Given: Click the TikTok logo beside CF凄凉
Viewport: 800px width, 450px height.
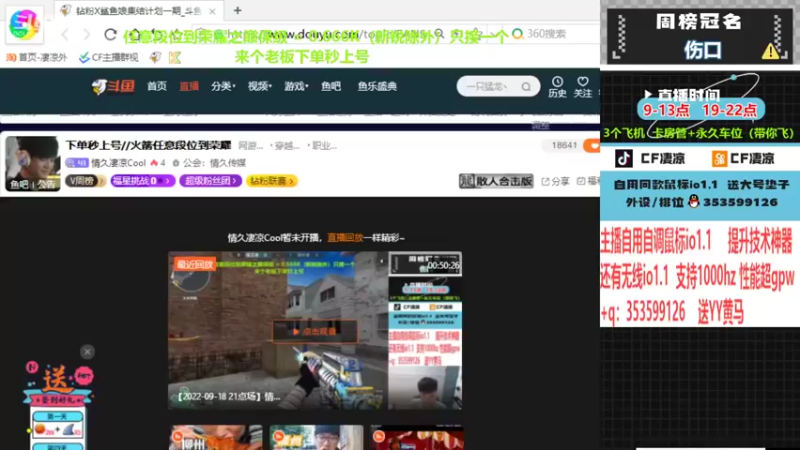Looking at the screenshot, I should [x=623, y=159].
